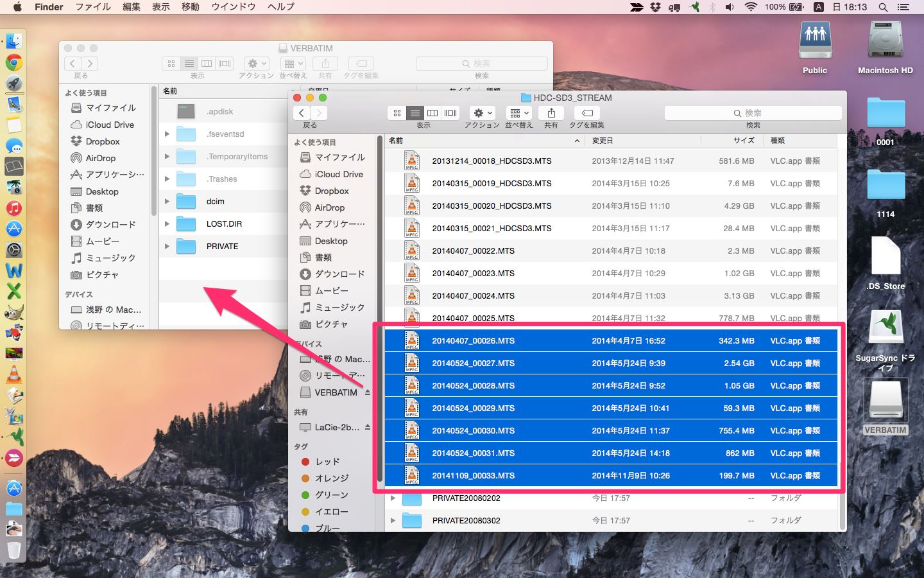924x578 pixels.
Task: Open the Action gear dropdown menu
Action: [482, 113]
